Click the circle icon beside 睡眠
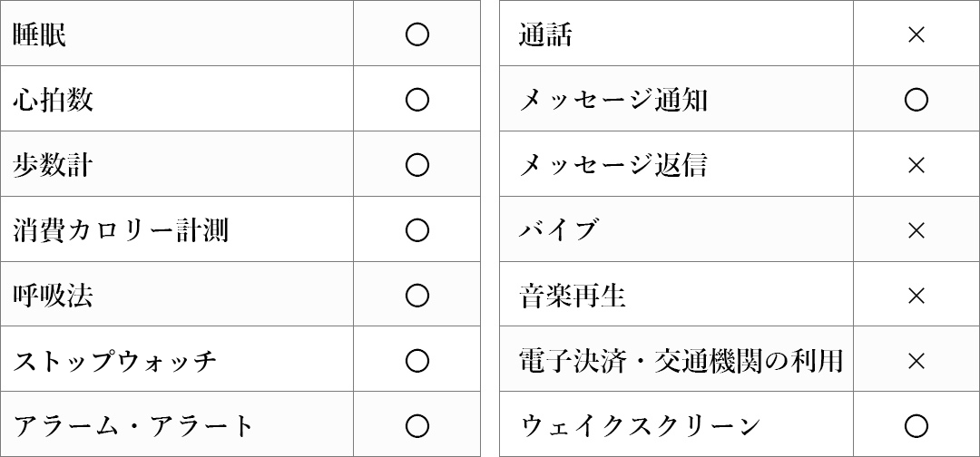The height and width of the screenshot is (457, 980). tap(416, 34)
